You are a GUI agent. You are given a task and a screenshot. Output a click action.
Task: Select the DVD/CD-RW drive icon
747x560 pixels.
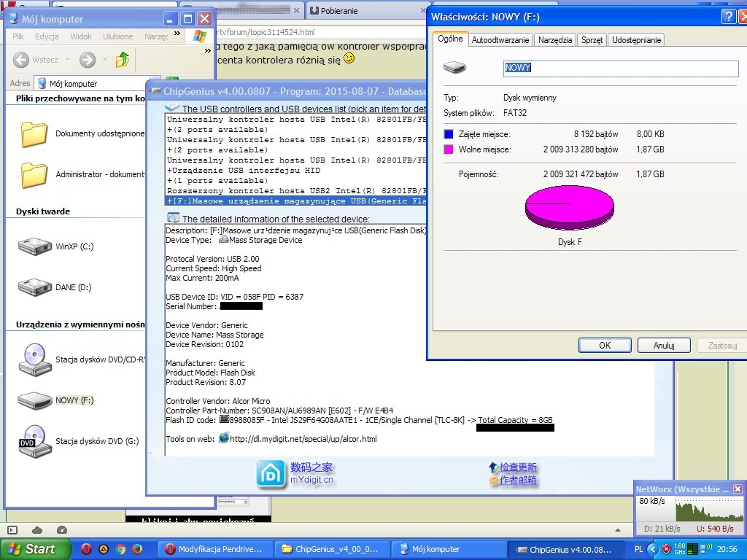[x=35, y=359]
